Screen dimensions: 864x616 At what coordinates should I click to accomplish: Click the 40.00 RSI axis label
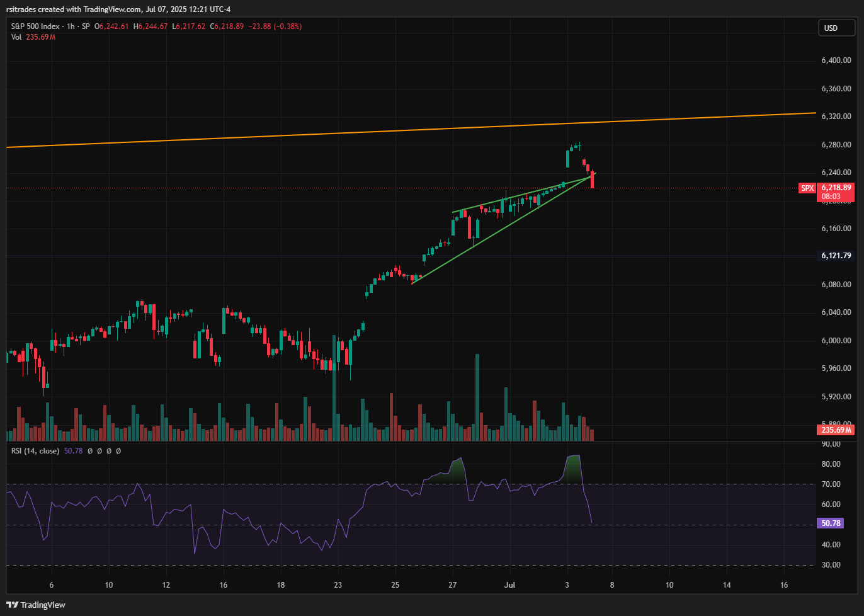(x=831, y=545)
